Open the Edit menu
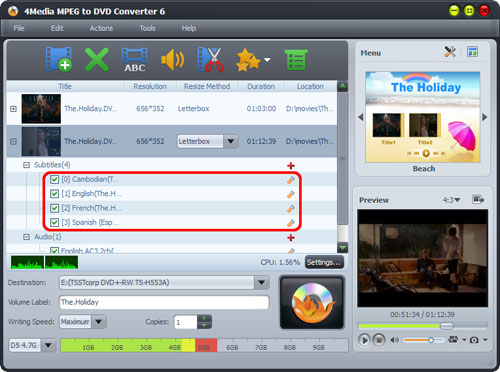This screenshot has width=500, height=372. [x=57, y=28]
